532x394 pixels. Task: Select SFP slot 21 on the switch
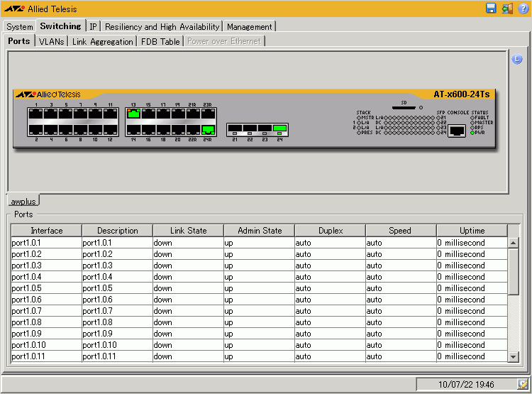(235, 129)
